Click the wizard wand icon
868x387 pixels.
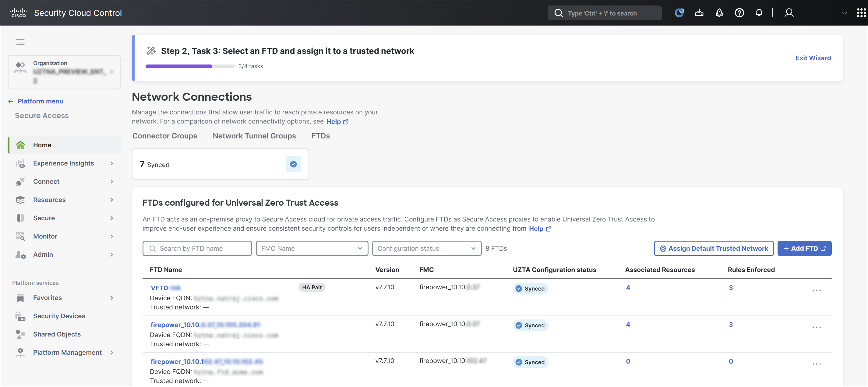pos(151,51)
